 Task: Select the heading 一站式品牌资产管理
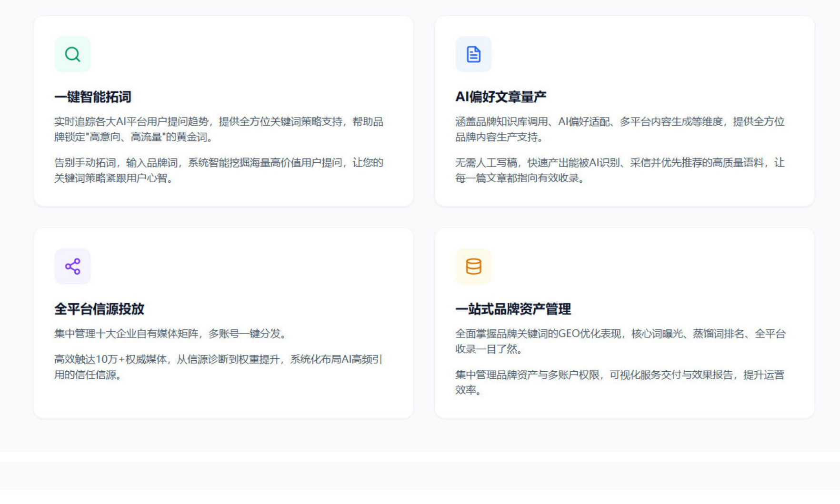click(x=513, y=309)
